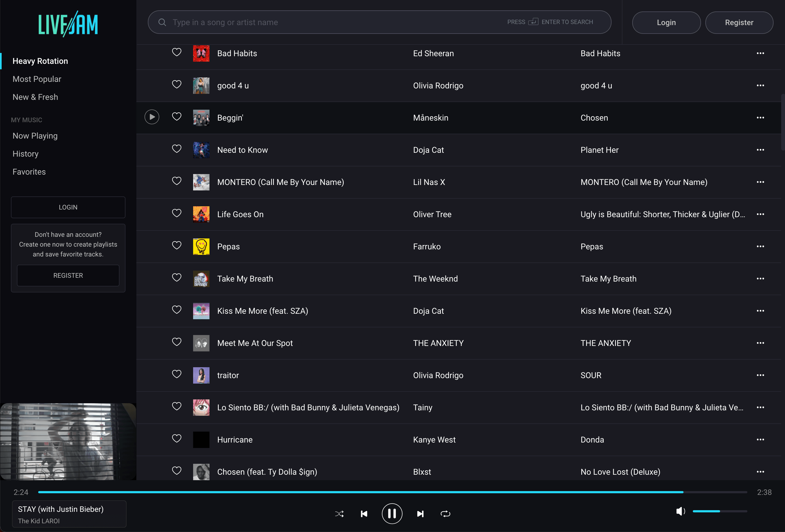
Task: Toggle repeat mode
Action: (445, 514)
